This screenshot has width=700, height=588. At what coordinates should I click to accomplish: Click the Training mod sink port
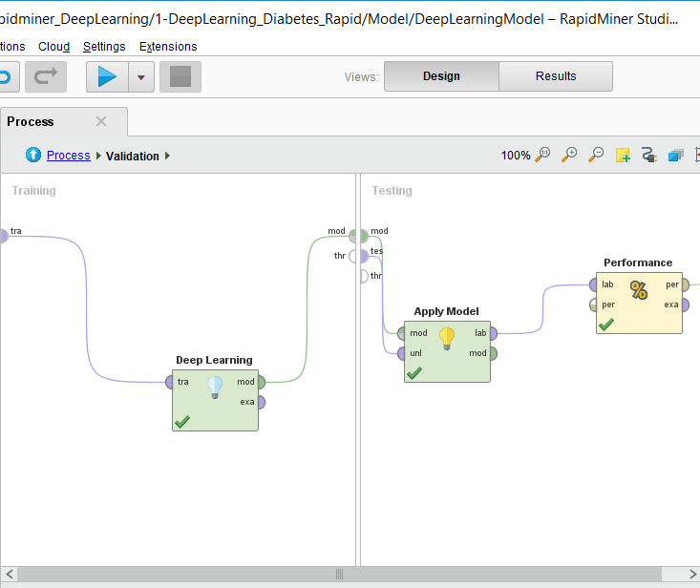[352, 236]
